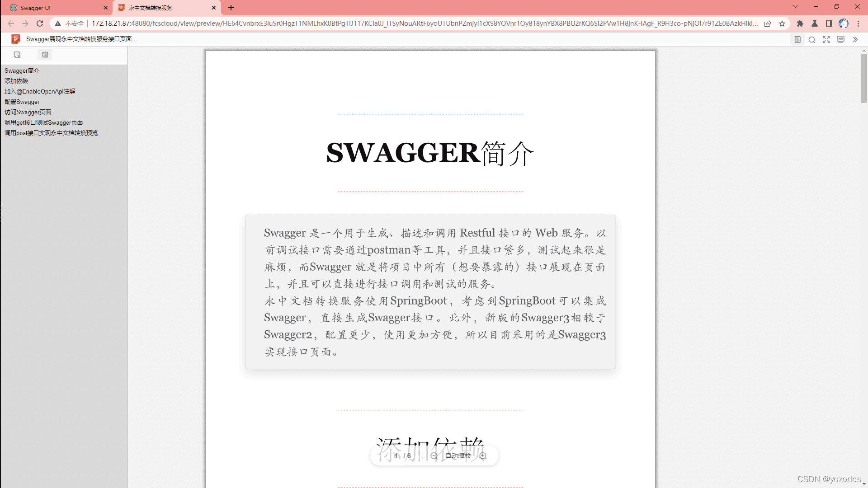Reload the current page
This screenshot has width=868, height=488.
pos(40,23)
